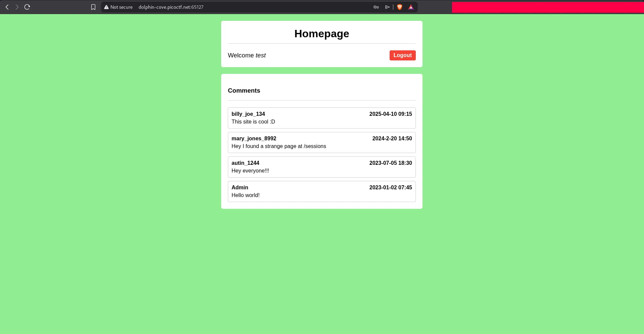Screen dimensions: 644x334
Task: Open the saved passwords key icon
Action: (x=376, y=7)
